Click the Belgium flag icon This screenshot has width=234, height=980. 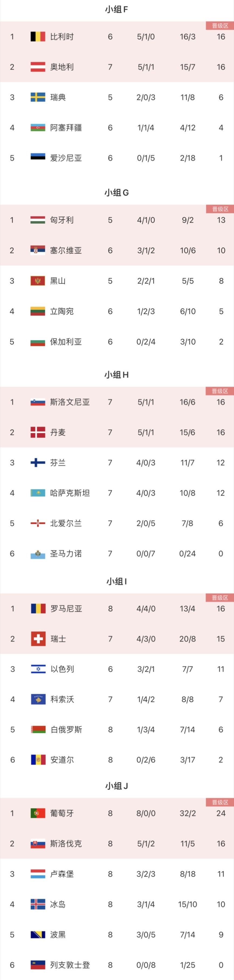pos(38,36)
